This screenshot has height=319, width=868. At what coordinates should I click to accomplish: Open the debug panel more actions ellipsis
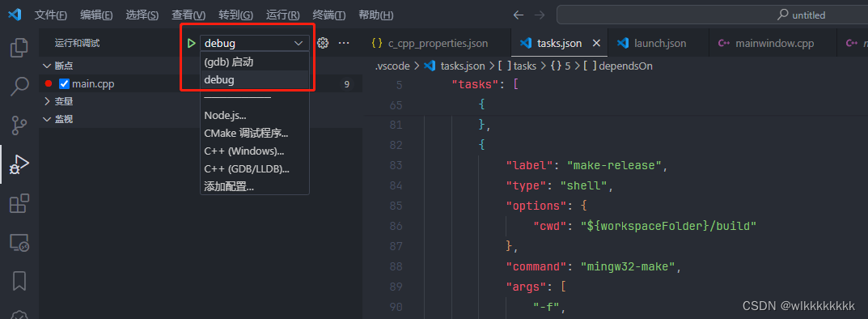click(344, 43)
